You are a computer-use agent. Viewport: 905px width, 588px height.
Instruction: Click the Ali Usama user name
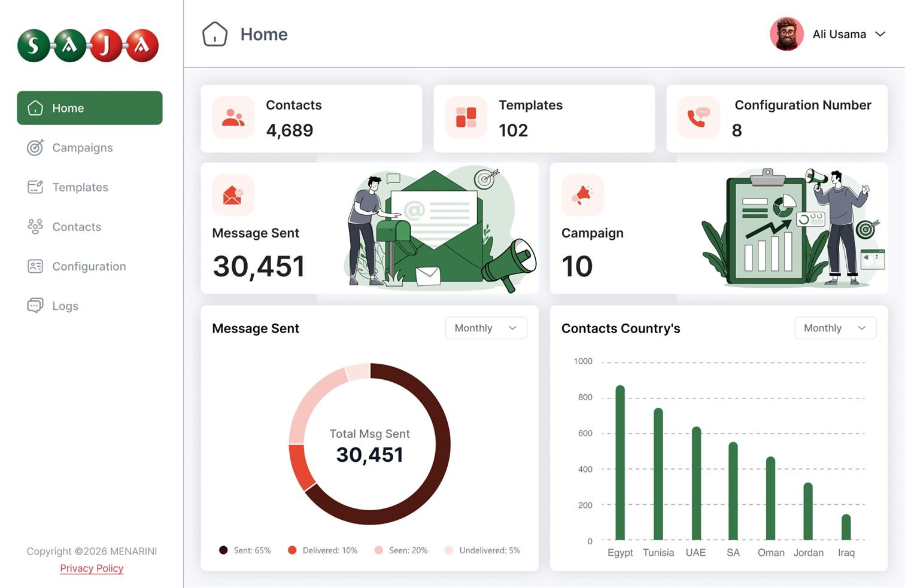839,34
